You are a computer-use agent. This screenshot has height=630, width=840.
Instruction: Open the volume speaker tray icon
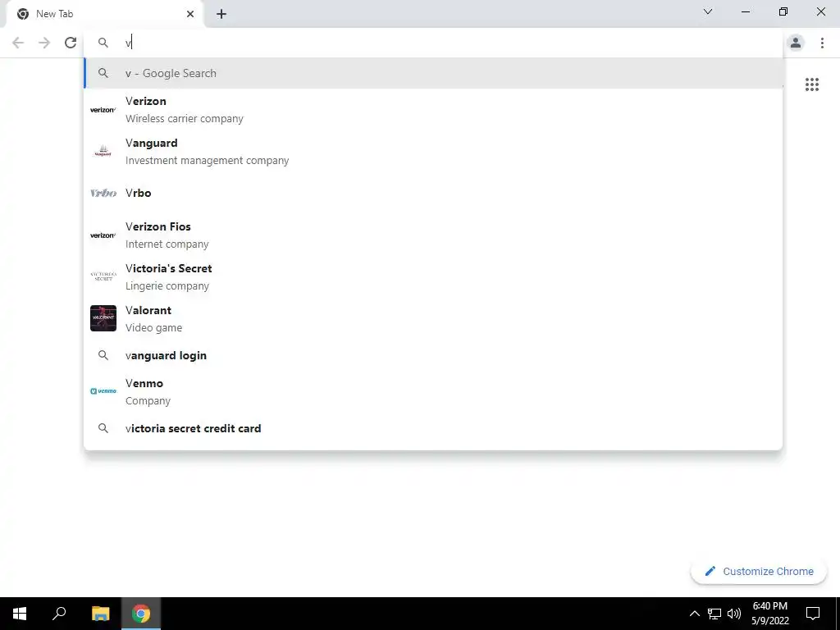pos(734,614)
